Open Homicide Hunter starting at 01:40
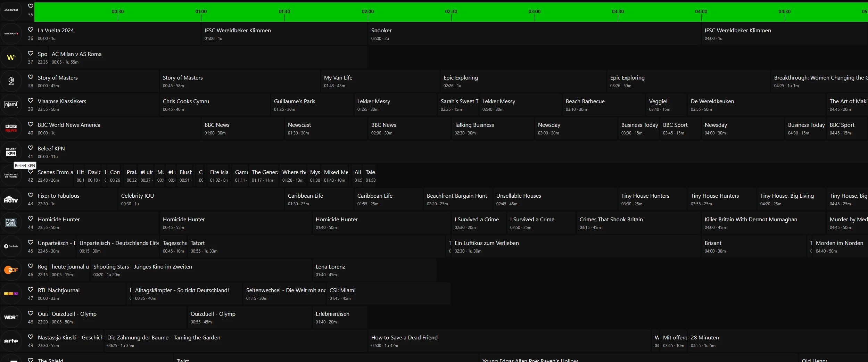Image resolution: width=868 pixels, height=362 pixels. click(382, 223)
